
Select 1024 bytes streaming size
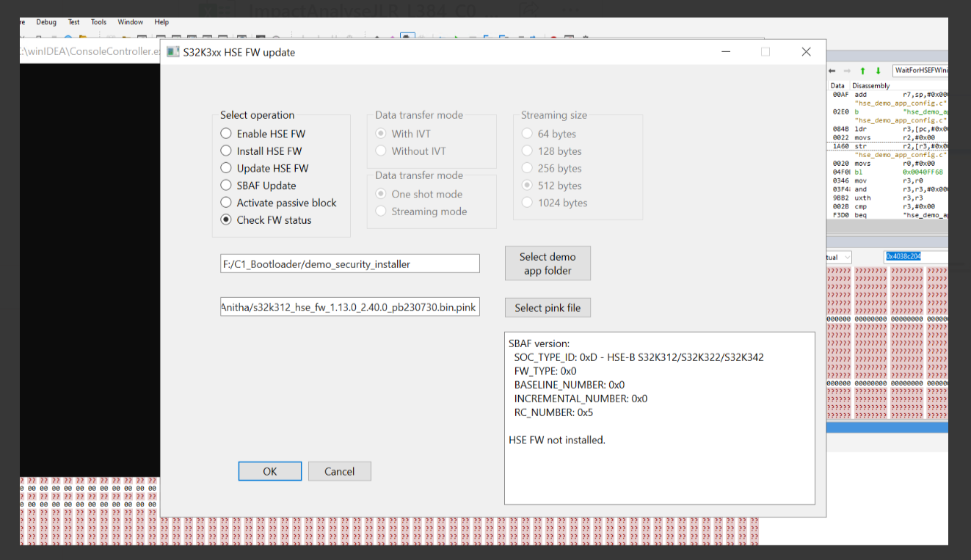(x=554, y=203)
